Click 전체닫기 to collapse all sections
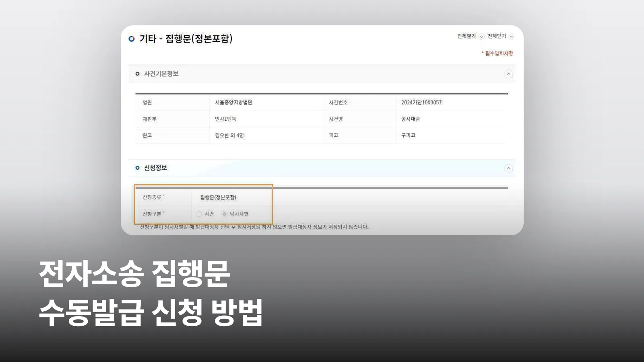 pyautogui.click(x=501, y=36)
